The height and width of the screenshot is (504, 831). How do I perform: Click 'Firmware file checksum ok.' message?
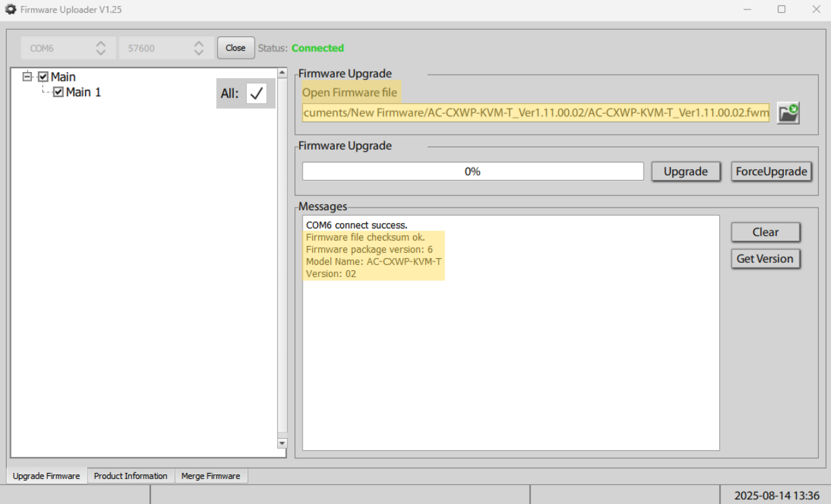coord(365,237)
